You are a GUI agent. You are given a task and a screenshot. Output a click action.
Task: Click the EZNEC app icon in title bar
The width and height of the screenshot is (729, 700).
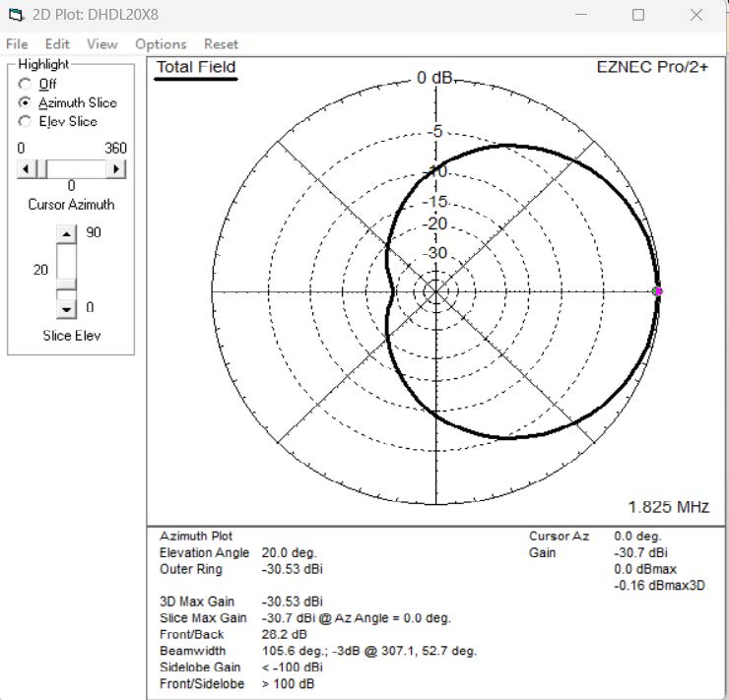click(15, 15)
